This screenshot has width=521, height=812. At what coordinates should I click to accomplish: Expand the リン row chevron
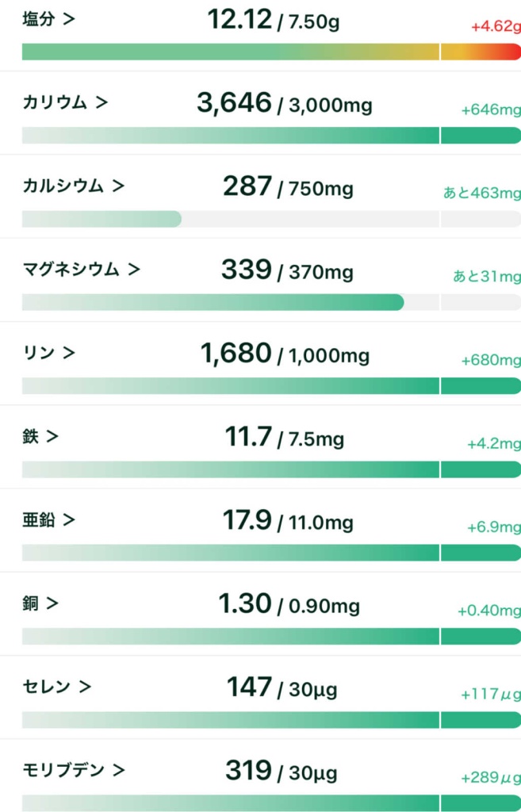(69, 353)
